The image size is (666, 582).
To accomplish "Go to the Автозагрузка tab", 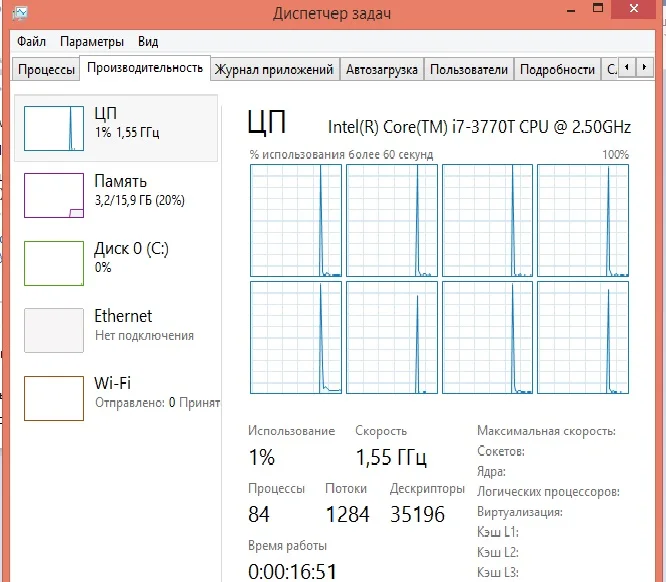I will [381, 69].
